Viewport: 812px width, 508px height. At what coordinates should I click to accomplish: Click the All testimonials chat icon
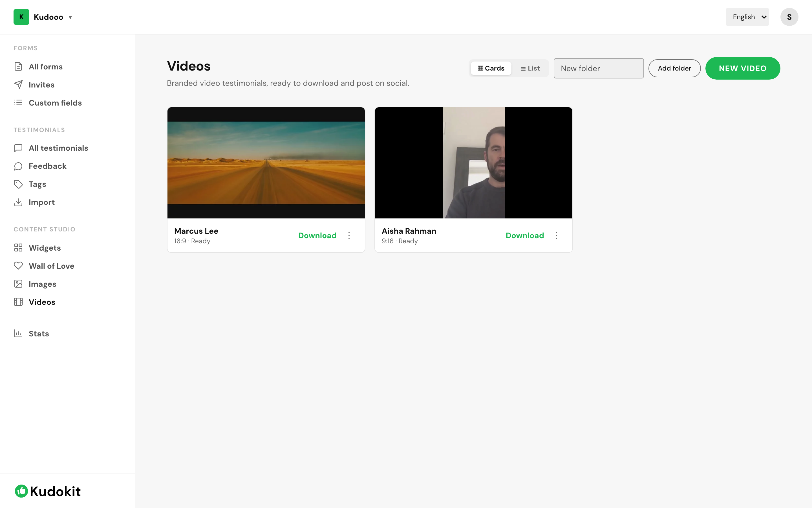(x=18, y=148)
